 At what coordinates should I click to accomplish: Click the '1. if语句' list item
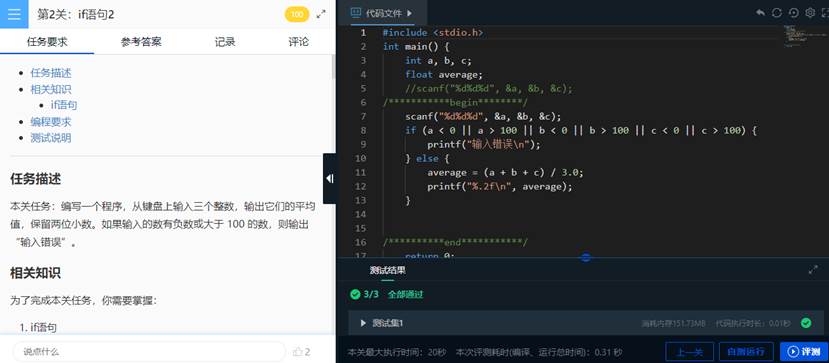click(38, 328)
